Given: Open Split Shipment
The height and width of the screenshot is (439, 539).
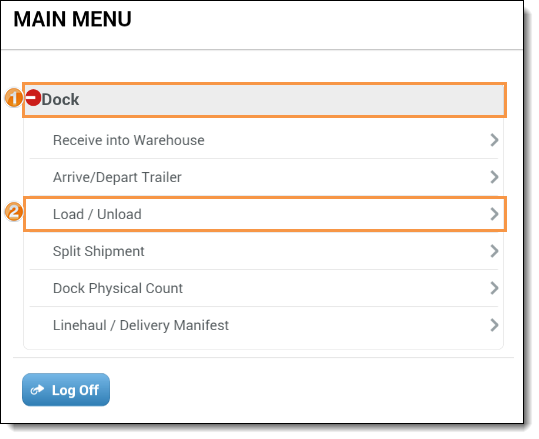Looking at the screenshot, I should coord(264,251).
